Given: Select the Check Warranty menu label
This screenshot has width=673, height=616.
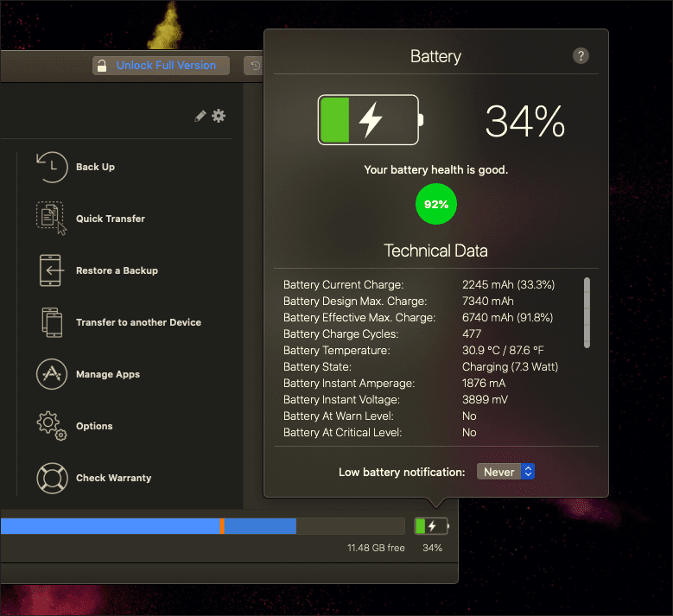Looking at the screenshot, I should point(113,478).
